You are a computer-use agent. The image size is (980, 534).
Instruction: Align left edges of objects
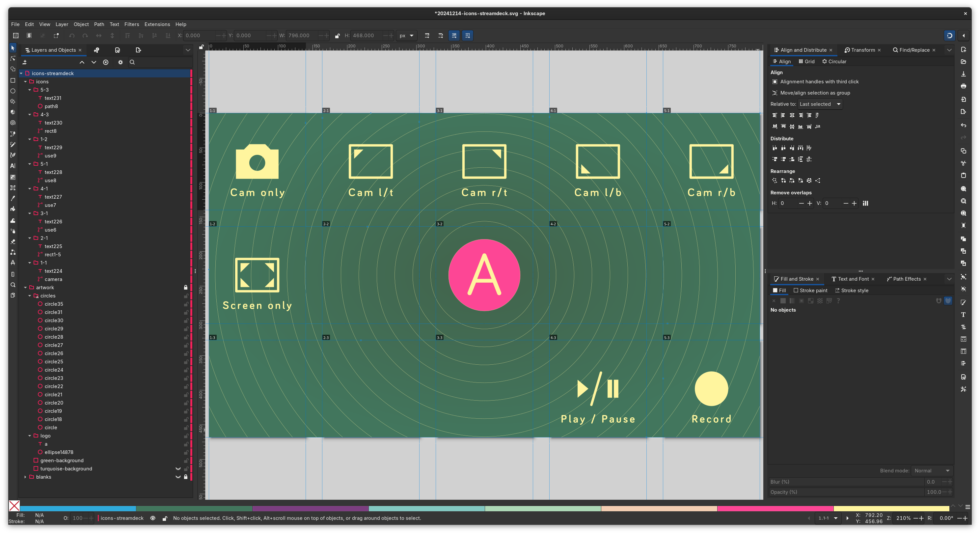coord(783,115)
